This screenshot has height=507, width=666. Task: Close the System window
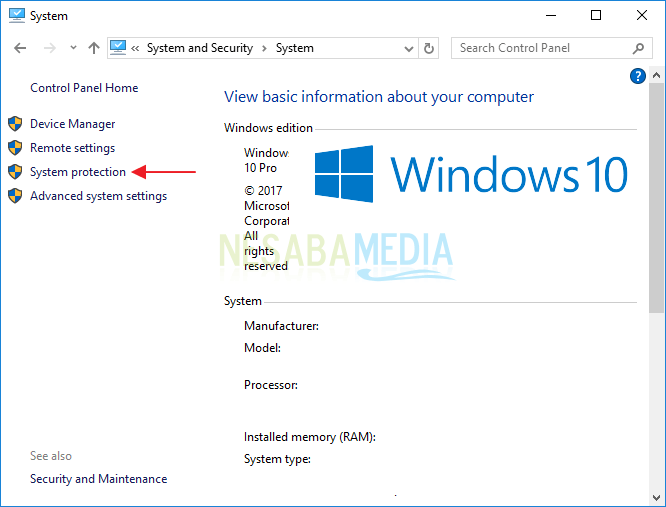[642, 16]
